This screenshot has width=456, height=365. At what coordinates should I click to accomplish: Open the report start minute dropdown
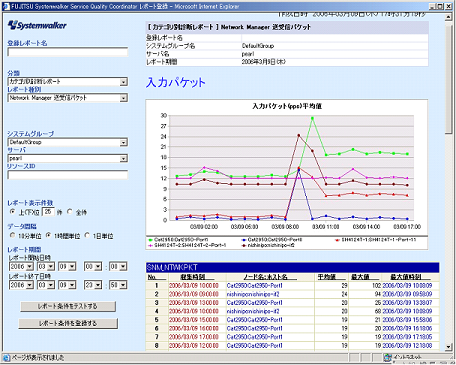123,267
